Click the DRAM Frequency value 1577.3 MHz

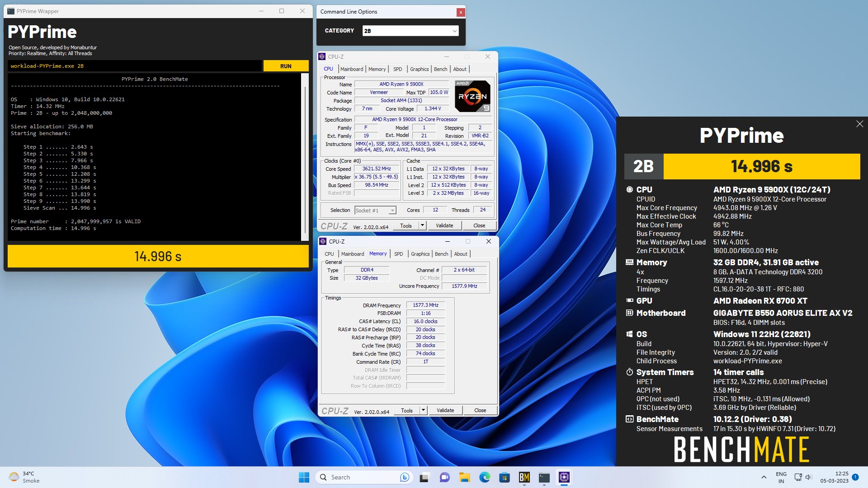[425, 305]
